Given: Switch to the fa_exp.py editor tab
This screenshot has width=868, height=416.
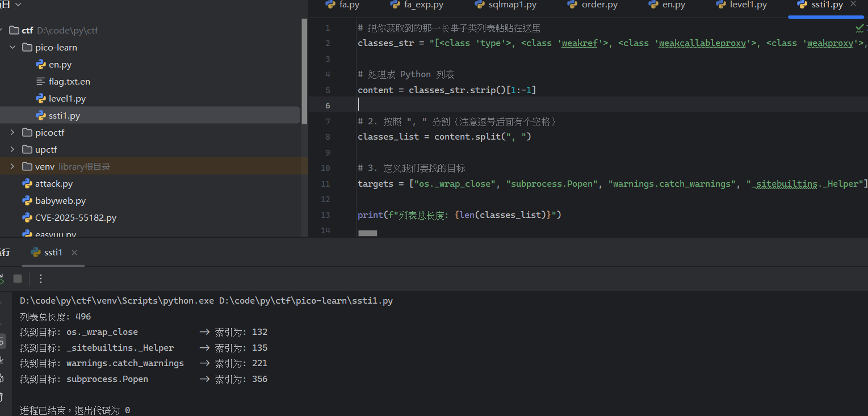Looking at the screenshot, I should [417, 5].
